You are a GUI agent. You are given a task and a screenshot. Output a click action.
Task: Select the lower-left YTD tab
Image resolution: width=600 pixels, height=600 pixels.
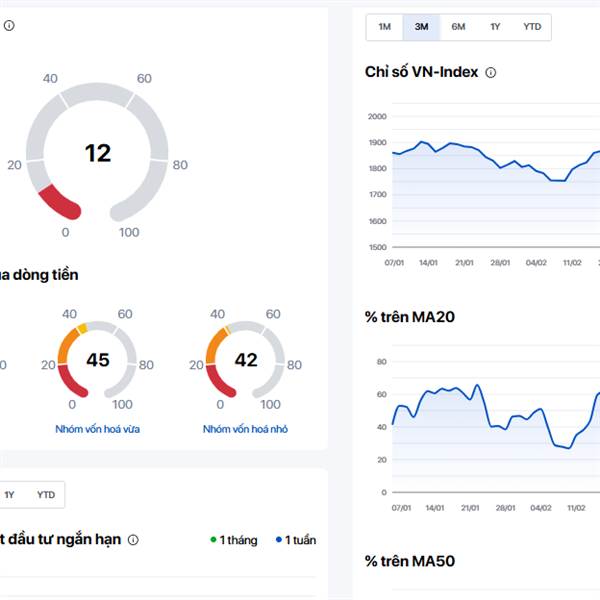(46, 495)
